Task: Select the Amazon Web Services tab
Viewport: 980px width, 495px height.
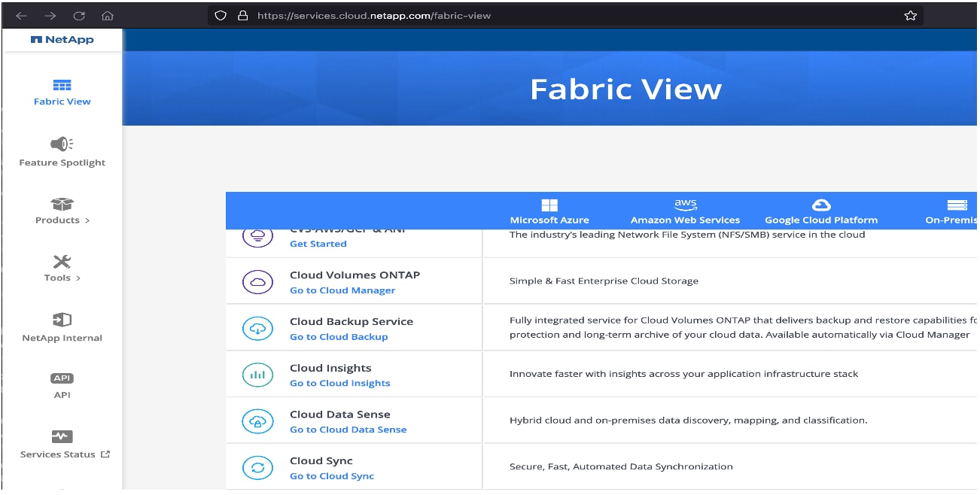Action: [685, 211]
